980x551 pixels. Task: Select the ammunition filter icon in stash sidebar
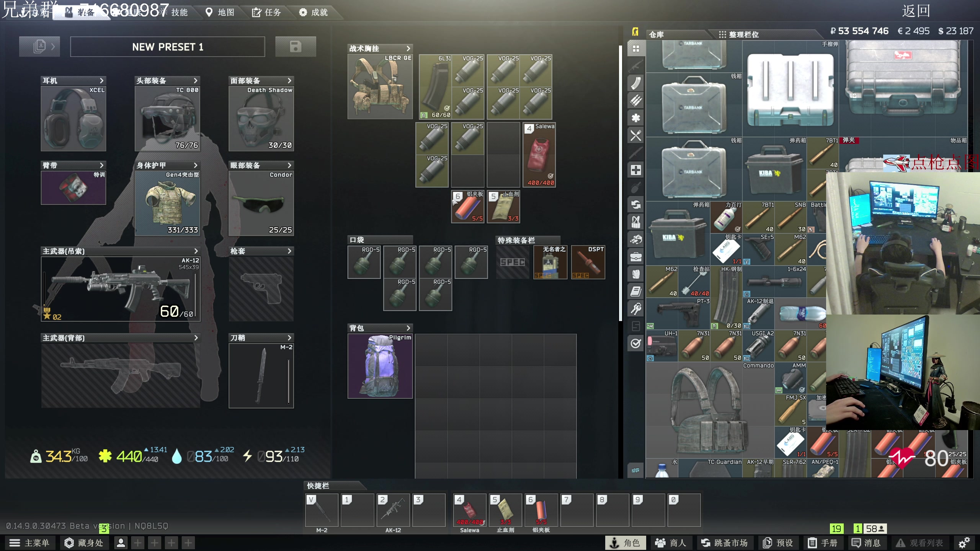636,101
